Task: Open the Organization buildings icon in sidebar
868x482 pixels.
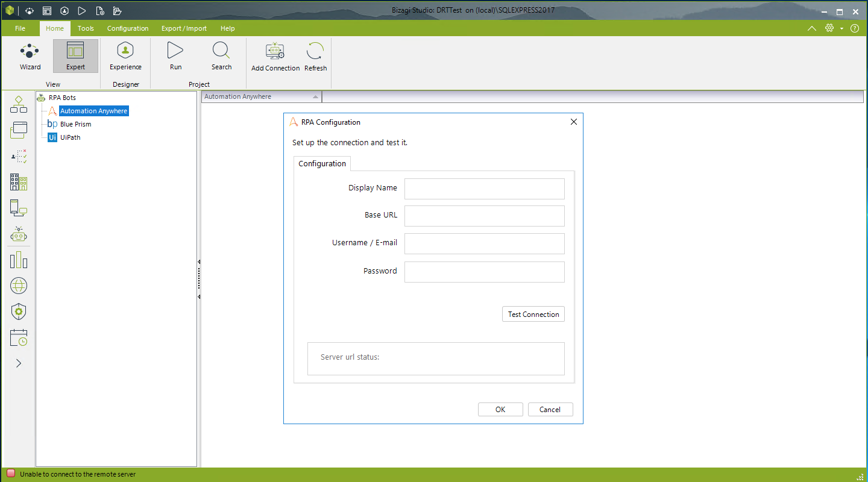Action: click(x=19, y=182)
